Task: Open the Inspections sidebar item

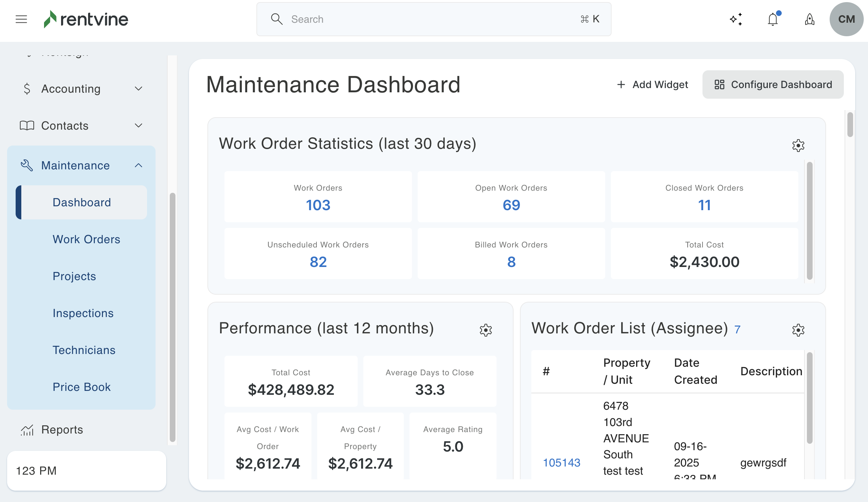Action: 83,313
